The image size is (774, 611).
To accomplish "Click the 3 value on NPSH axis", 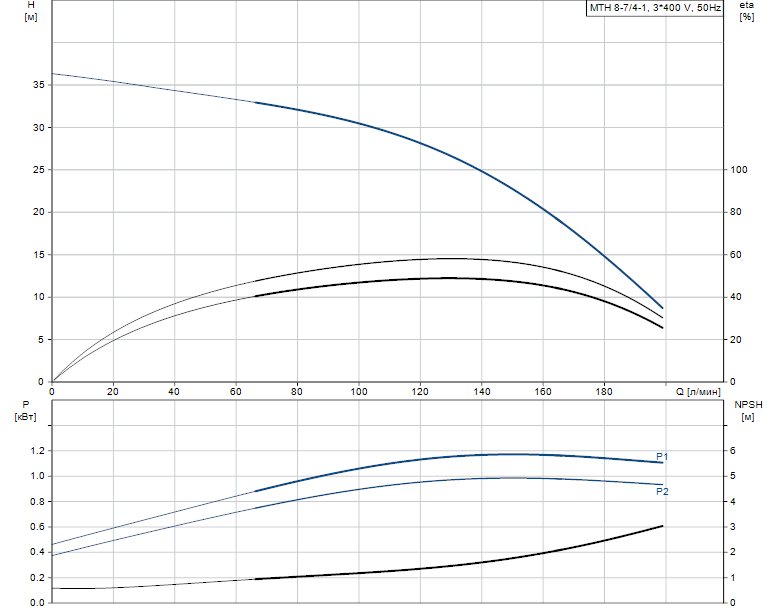I will pos(733,527).
